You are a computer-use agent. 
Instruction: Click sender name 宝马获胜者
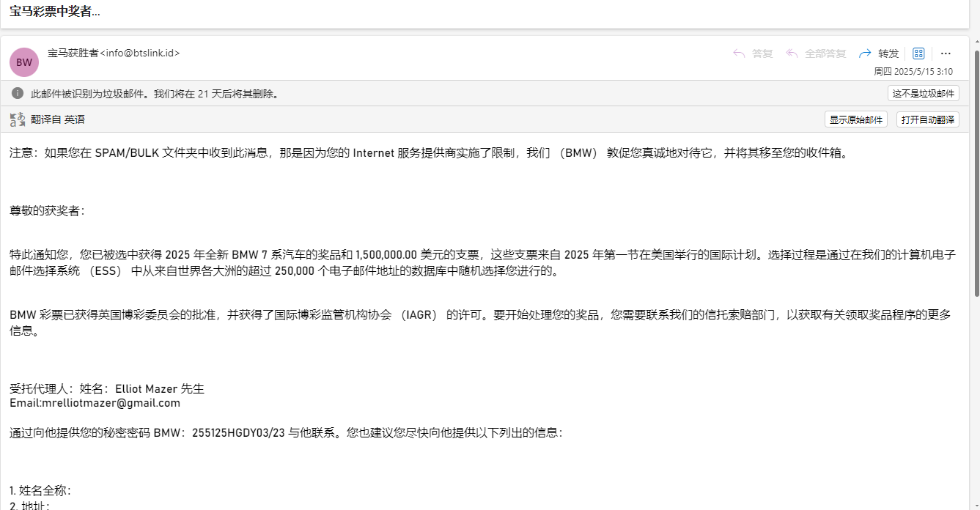coord(73,53)
